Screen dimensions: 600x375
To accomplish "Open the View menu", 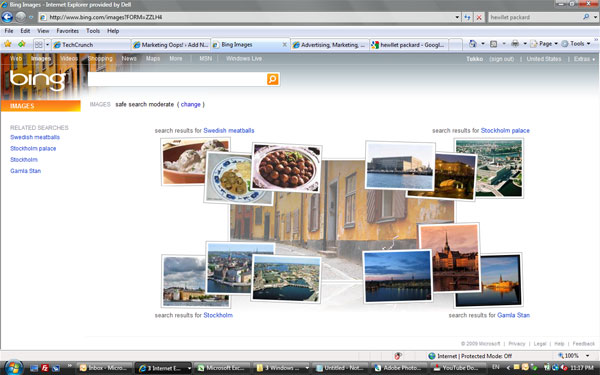I will coord(43,31).
